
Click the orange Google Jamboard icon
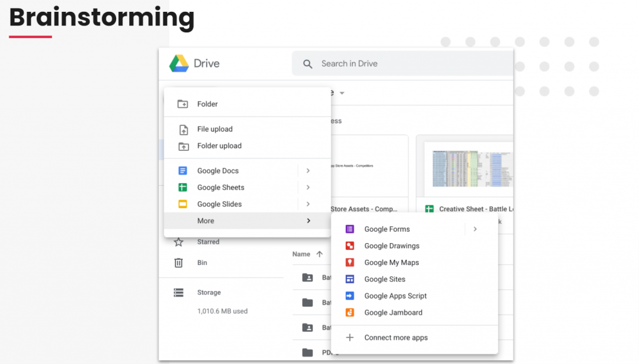349,313
